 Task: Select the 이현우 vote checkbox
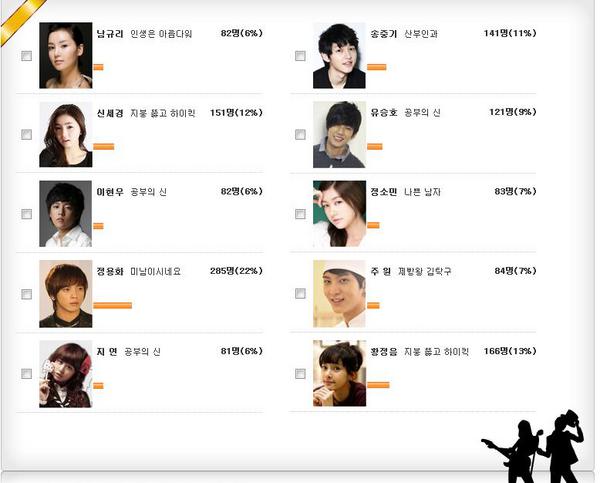pyautogui.click(x=26, y=214)
